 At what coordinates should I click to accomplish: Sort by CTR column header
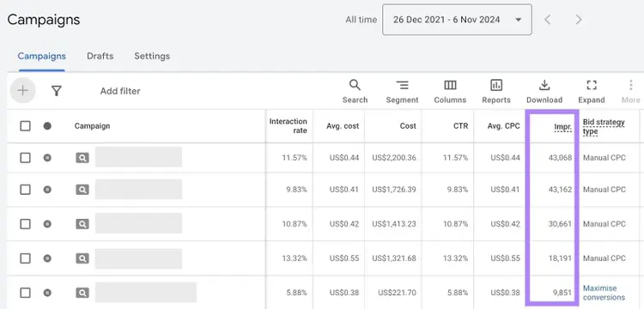(460, 125)
